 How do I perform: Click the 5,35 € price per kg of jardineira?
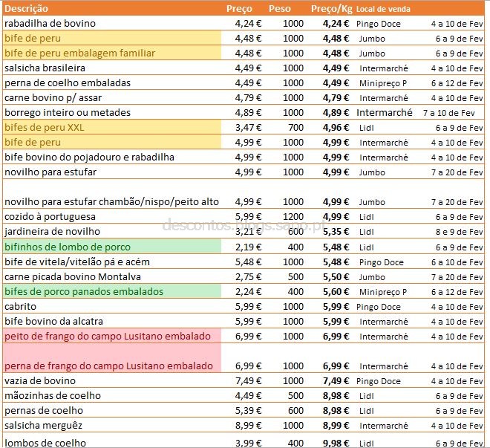click(336, 232)
